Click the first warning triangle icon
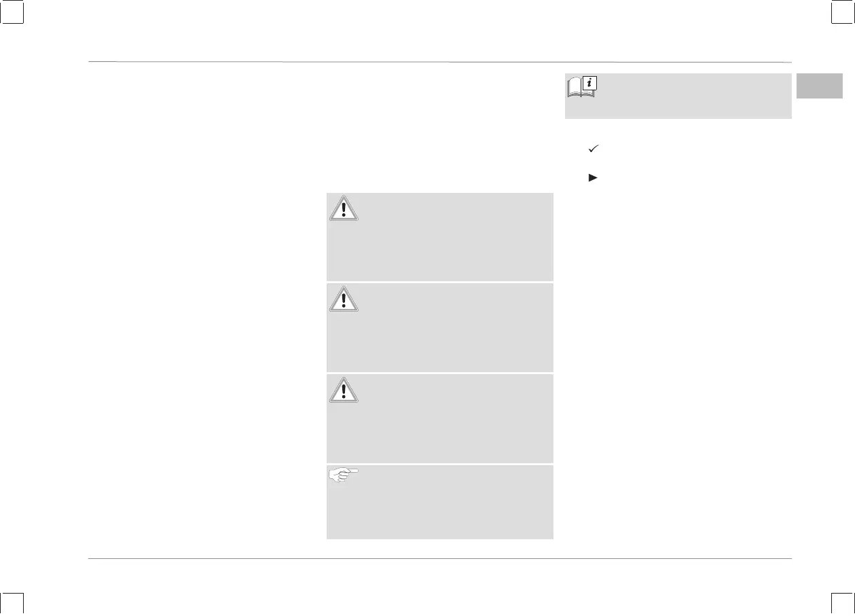This screenshot has height=616, width=855. pos(344,209)
